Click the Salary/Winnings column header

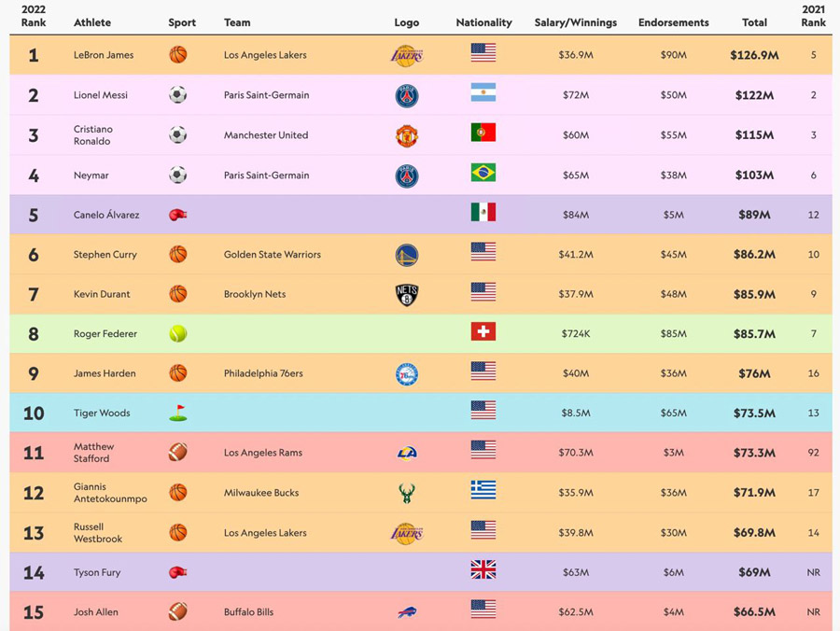[576, 22]
